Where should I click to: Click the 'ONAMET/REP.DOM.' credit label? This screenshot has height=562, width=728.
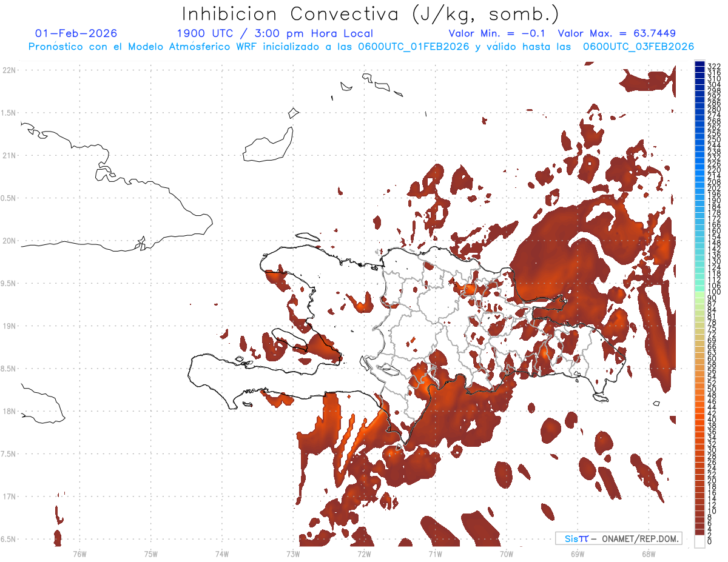(639, 538)
